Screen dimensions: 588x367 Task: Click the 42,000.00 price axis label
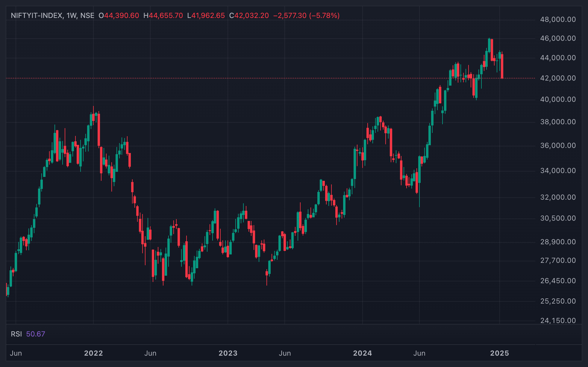[558, 78]
